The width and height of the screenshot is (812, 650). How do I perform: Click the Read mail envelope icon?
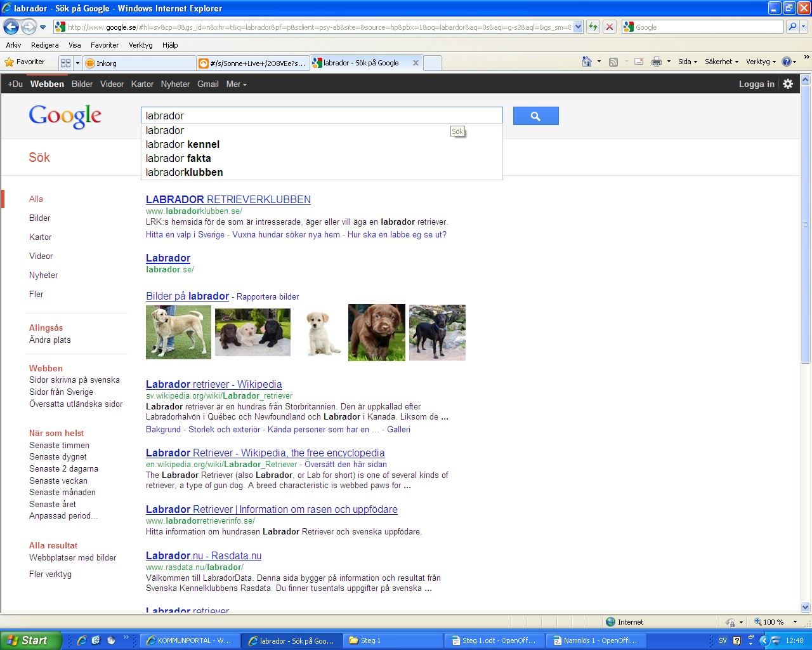point(639,62)
